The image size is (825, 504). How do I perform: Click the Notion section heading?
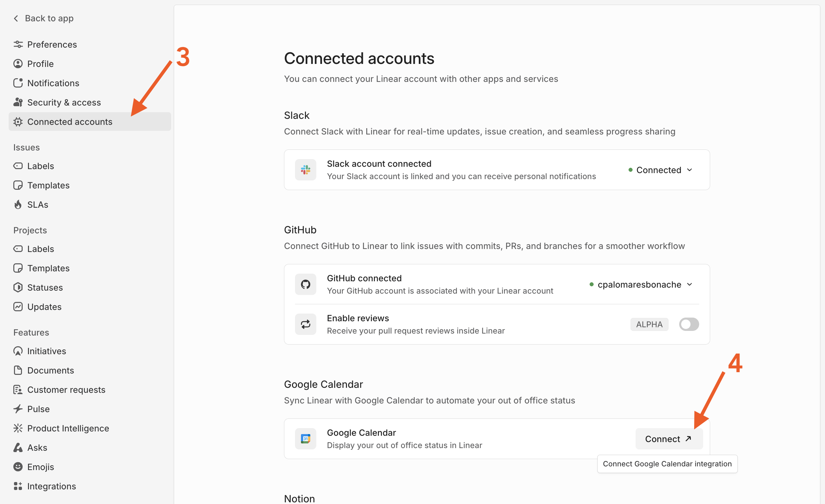(x=299, y=499)
